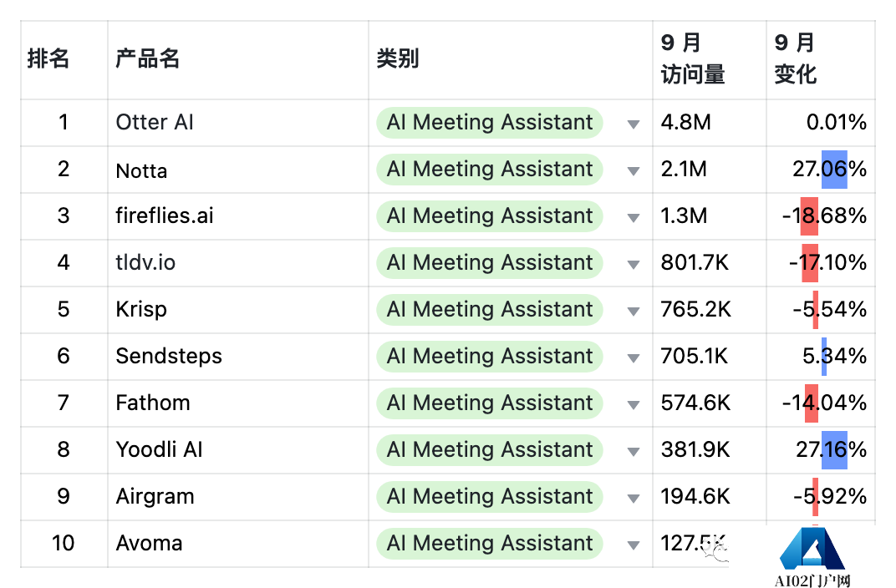Click AI Meeting Assistant tag for Notta
896x588 pixels.
[490, 170]
